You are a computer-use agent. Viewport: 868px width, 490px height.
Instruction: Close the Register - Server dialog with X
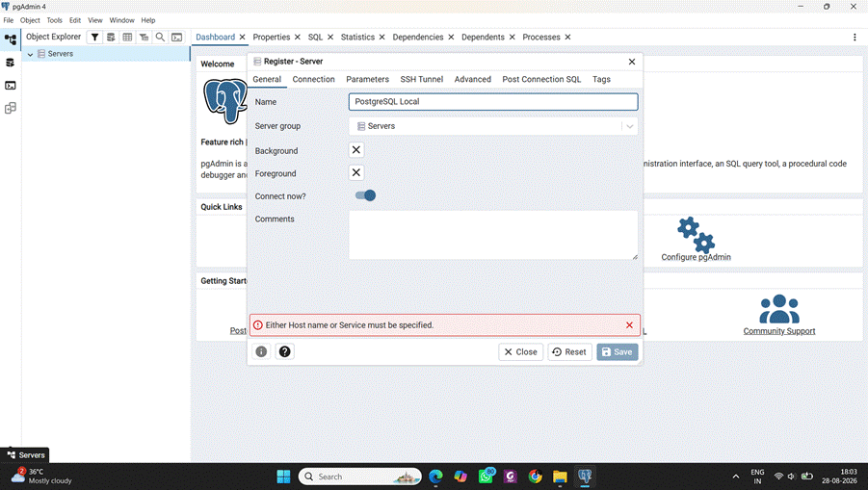coord(632,62)
